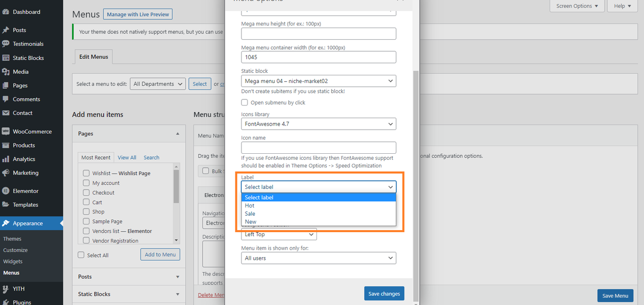
Task: Click the Save Menu button
Action: [x=615, y=296]
